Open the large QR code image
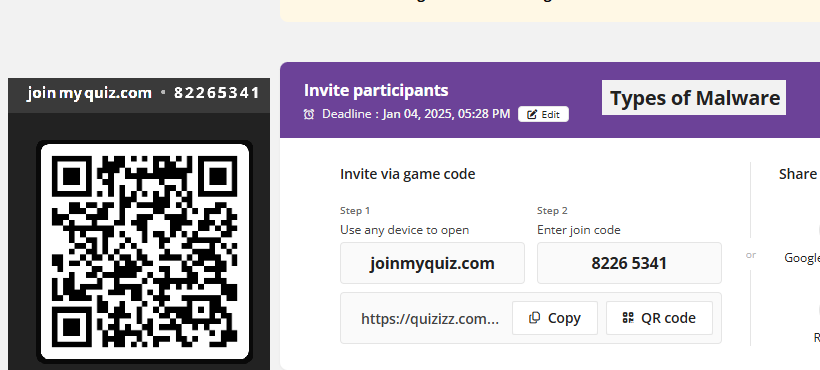Screen dimensions: 820x370 tap(144, 251)
